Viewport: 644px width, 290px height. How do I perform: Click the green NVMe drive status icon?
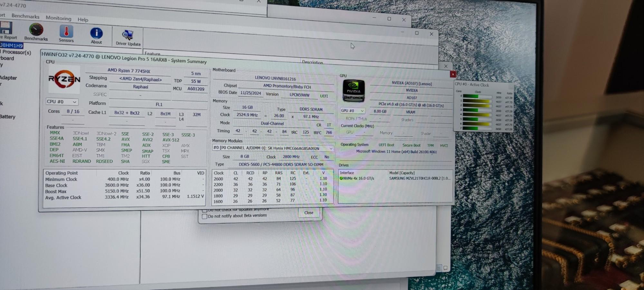point(341,178)
